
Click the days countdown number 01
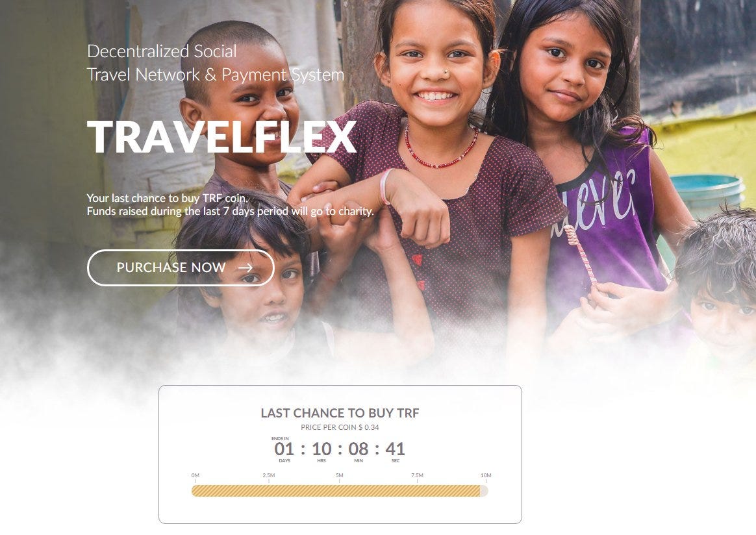(x=284, y=449)
